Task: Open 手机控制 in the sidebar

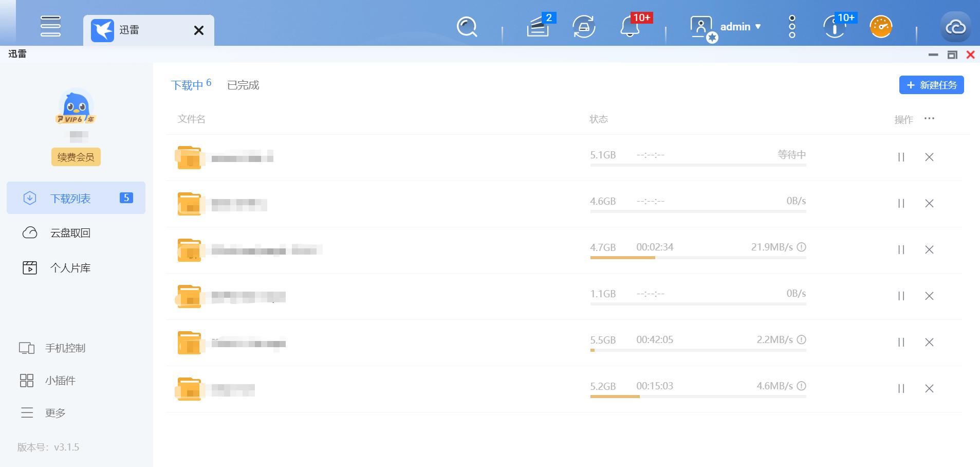Action: tap(52, 348)
